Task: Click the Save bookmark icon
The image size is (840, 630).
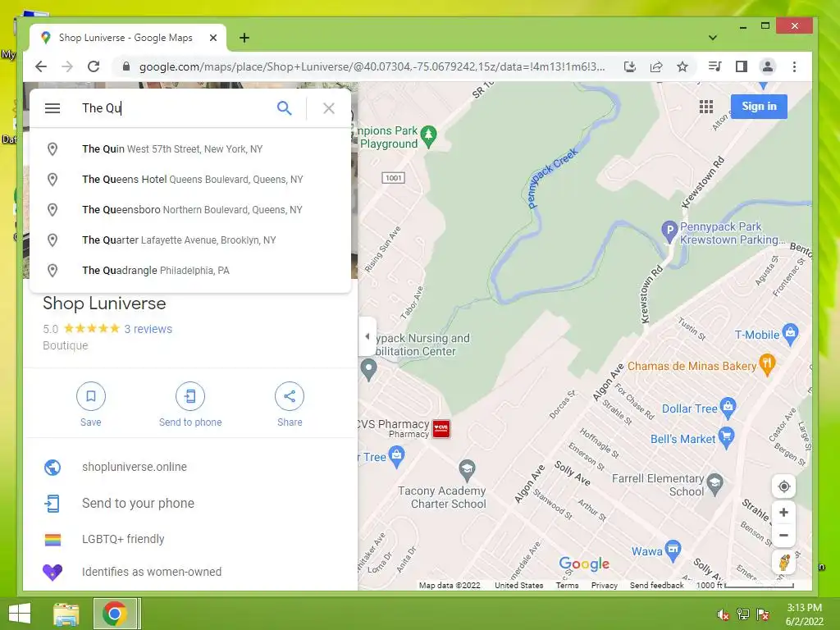Action: click(x=90, y=396)
